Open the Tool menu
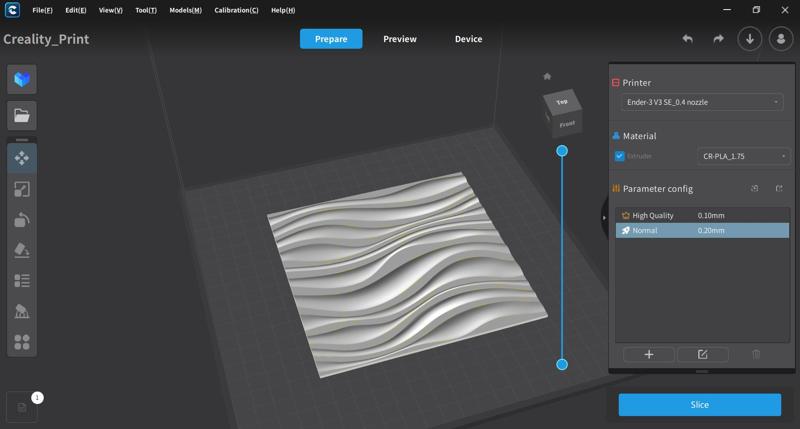800x429 pixels. [146, 10]
